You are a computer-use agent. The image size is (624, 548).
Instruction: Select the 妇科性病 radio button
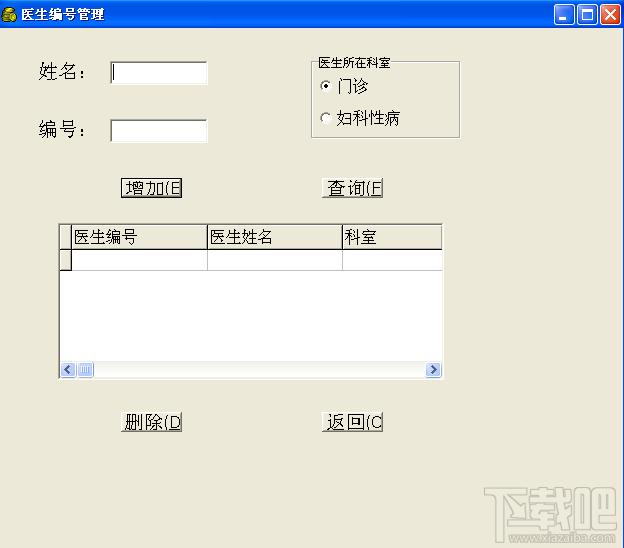tap(326, 118)
